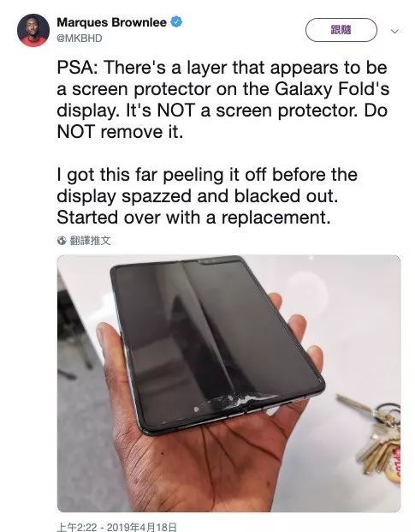The width and height of the screenshot is (415, 532).
Task: Open the 上午2:22 timestamp link
Action: (77, 527)
